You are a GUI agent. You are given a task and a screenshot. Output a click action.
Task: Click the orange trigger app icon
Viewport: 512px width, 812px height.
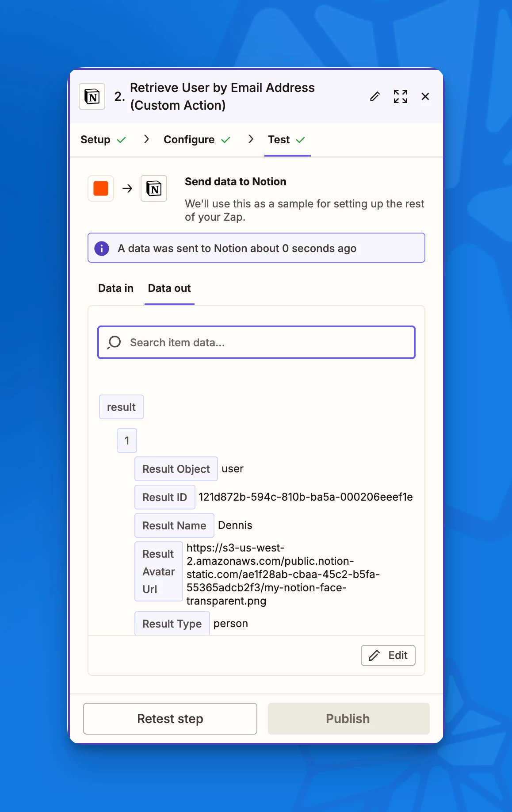[101, 188]
